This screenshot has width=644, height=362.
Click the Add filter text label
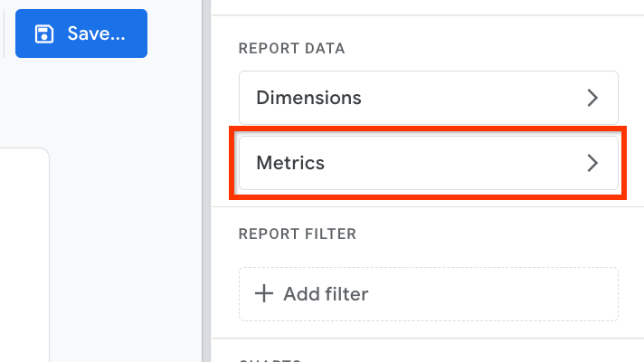tap(326, 294)
